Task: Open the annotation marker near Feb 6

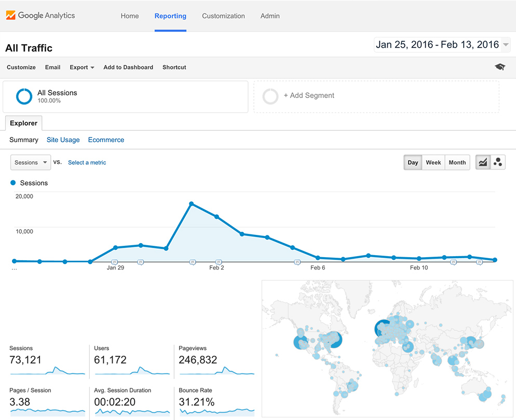Action: tap(297, 262)
